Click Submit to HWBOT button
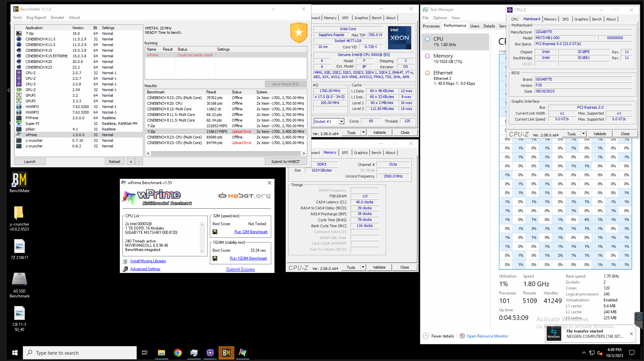Image resolution: width=644 pixels, height=361 pixels. [x=286, y=162]
